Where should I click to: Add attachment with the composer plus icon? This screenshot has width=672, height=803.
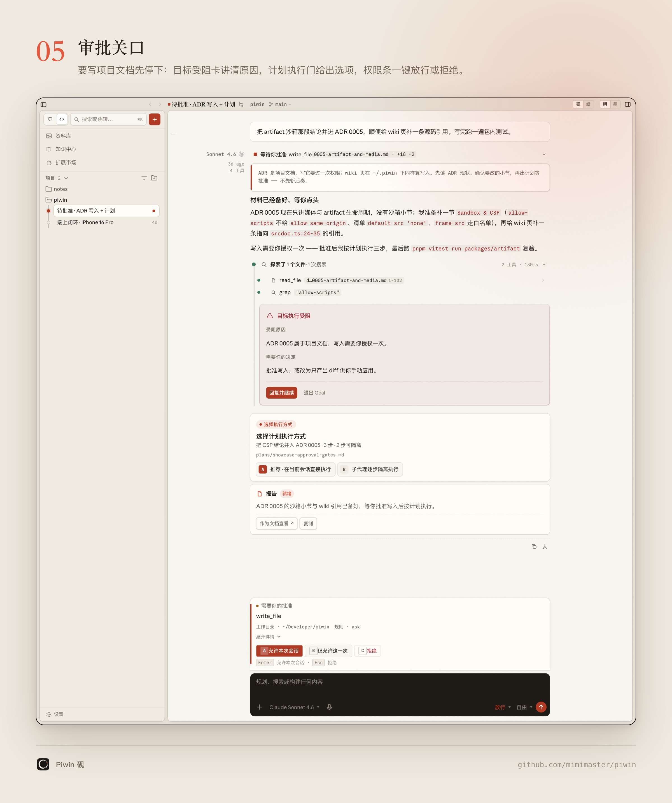coord(259,707)
